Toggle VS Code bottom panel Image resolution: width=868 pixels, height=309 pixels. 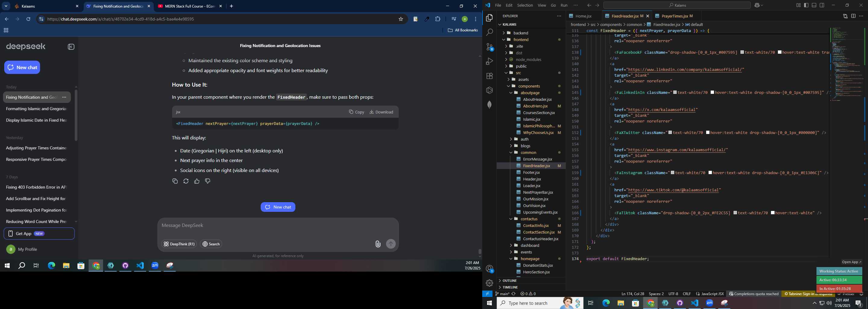[x=814, y=5]
